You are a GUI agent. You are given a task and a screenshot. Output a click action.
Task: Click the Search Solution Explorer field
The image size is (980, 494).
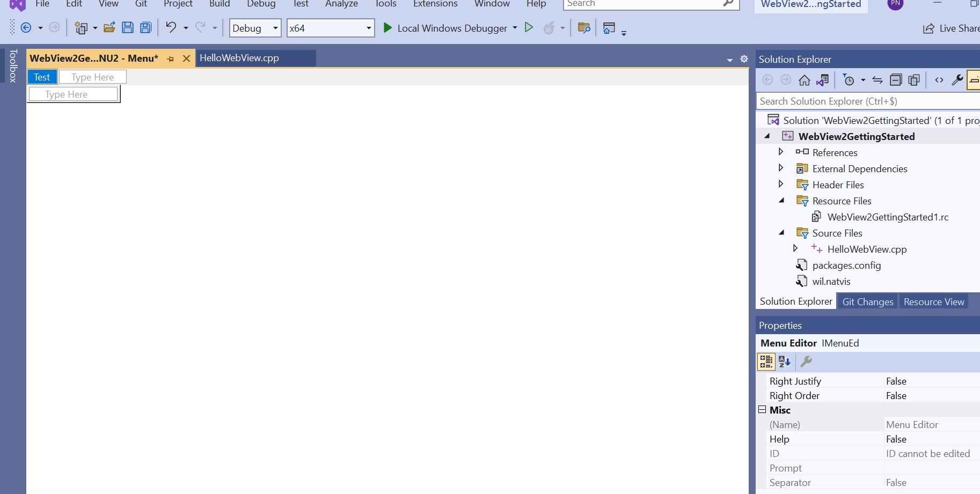[867, 101]
